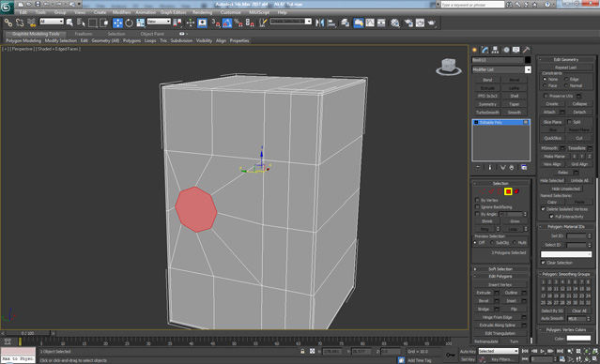Click the Unlink Selection icon
Screen dimensions: 600x364
pos(20,23)
